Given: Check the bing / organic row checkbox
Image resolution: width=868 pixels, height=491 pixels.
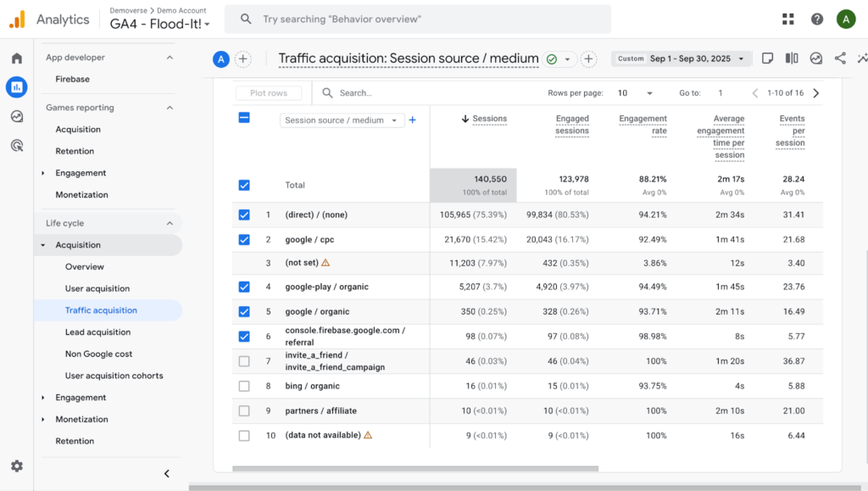Looking at the screenshot, I should pyautogui.click(x=244, y=386).
